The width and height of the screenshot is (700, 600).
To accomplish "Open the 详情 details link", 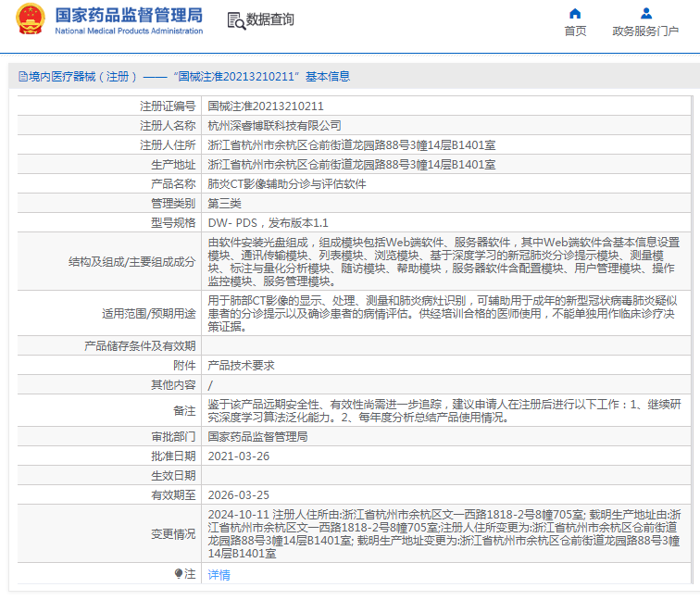I will [x=219, y=574].
